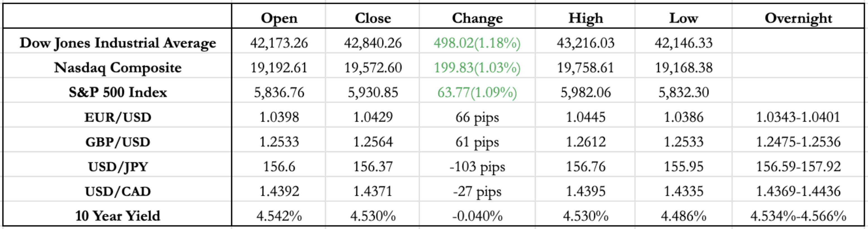Select the EUR/USD row label
The width and height of the screenshot is (868, 229).
pos(117,117)
